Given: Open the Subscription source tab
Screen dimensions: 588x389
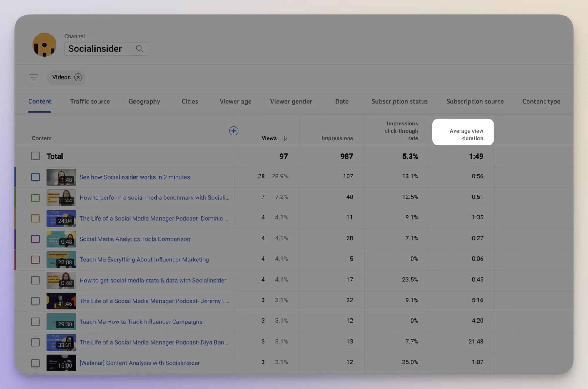Looking at the screenshot, I should tap(475, 101).
